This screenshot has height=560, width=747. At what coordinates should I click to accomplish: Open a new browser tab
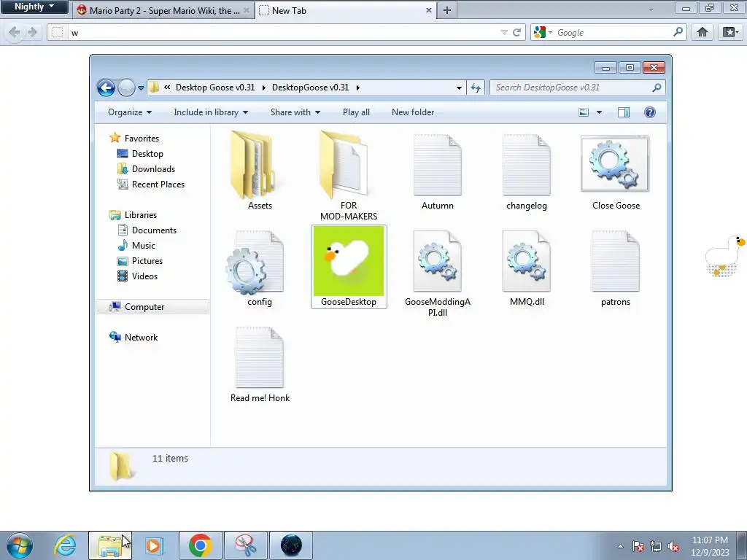click(447, 10)
